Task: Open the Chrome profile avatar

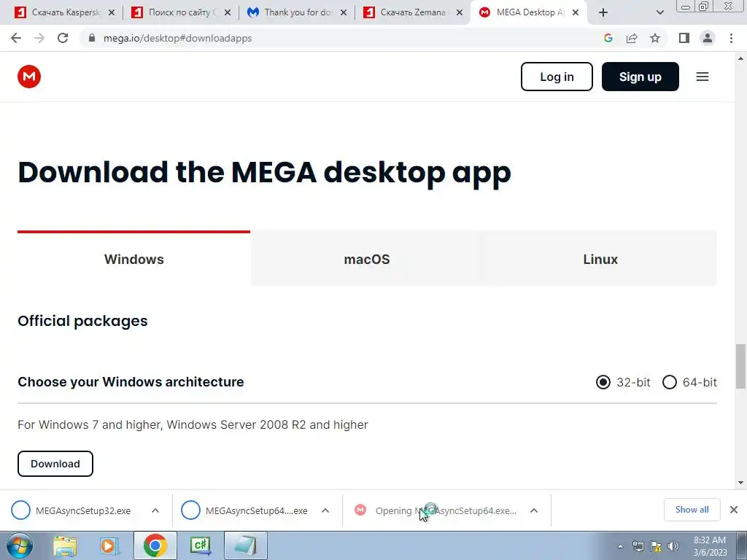Action: (708, 38)
